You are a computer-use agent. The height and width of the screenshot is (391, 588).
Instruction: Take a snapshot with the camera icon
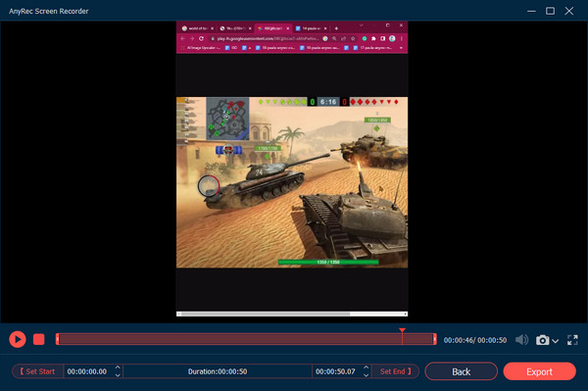542,340
